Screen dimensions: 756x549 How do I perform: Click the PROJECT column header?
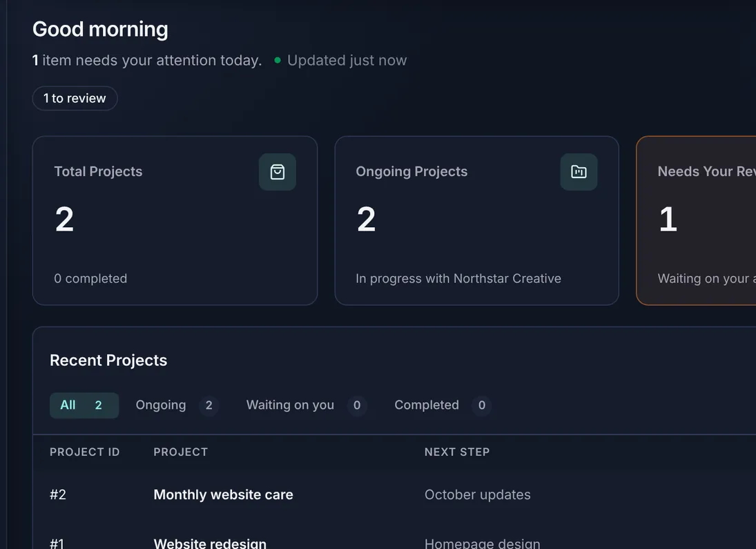tap(180, 452)
